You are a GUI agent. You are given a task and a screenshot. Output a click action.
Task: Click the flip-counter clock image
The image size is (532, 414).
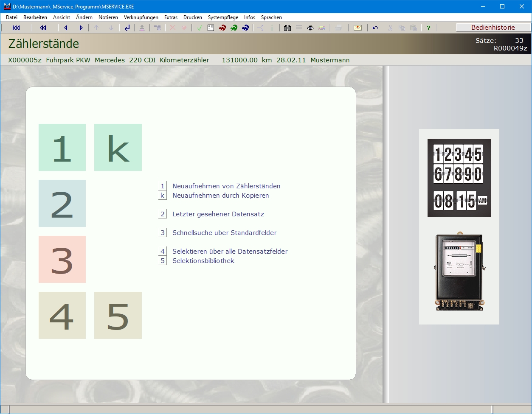pos(459,178)
